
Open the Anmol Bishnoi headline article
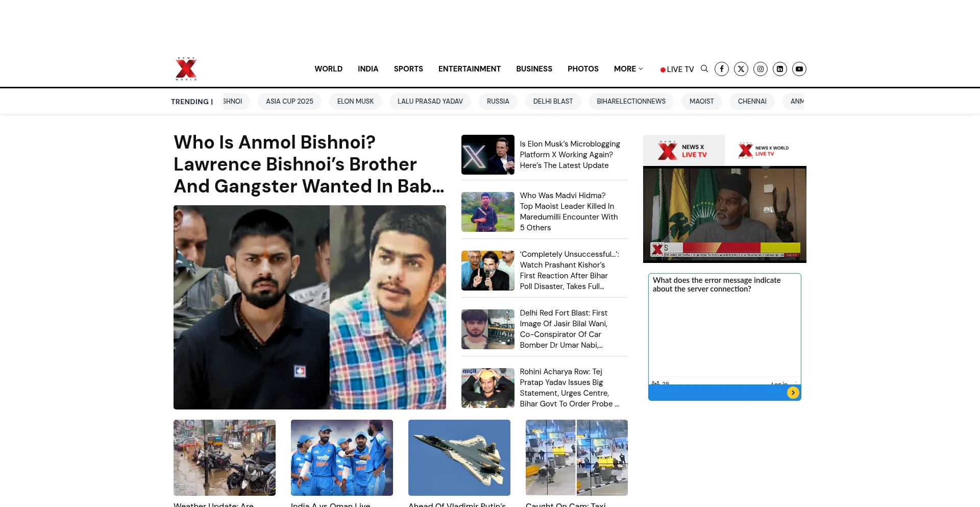pos(309,164)
